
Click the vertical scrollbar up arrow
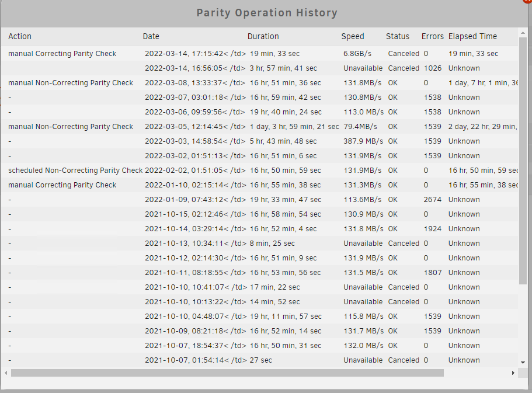523,33
